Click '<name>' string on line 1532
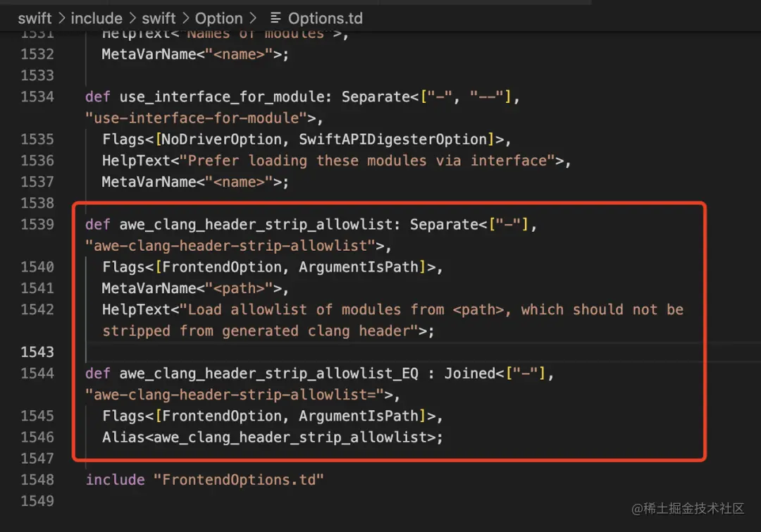 (239, 54)
